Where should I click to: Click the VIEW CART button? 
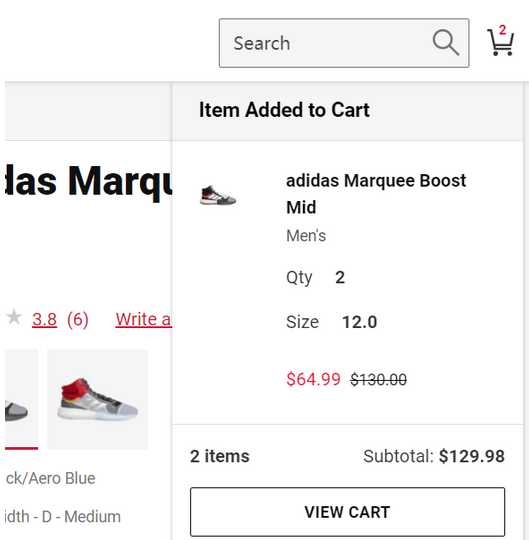coord(348,512)
